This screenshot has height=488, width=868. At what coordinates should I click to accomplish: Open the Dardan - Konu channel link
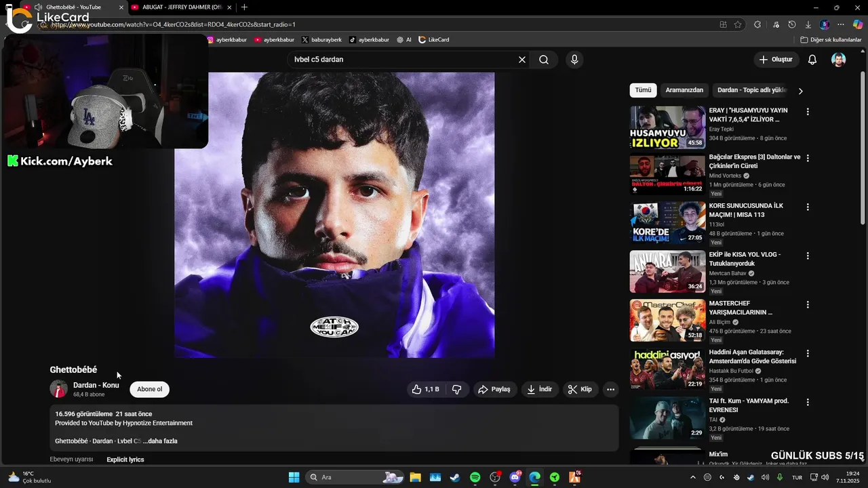tap(96, 385)
